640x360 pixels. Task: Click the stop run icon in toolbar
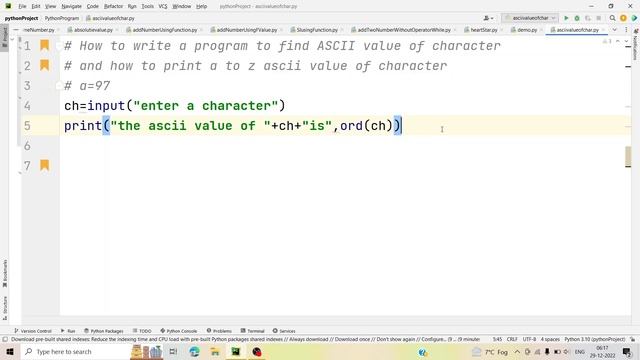[x=598, y=18]
